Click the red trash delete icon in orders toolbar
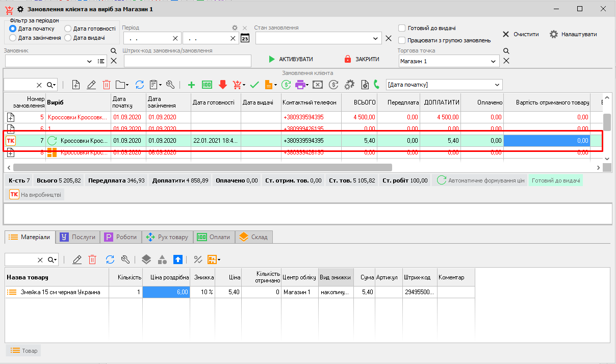The height and width of the screenshot is (364, 616). click(x=107, y=85)
